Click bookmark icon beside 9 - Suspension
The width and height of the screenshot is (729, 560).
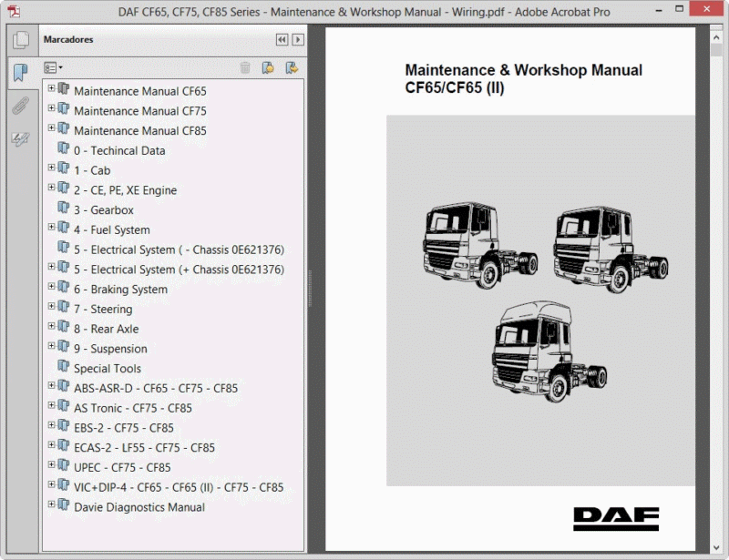pyautogui.click(x=63, y=346)
